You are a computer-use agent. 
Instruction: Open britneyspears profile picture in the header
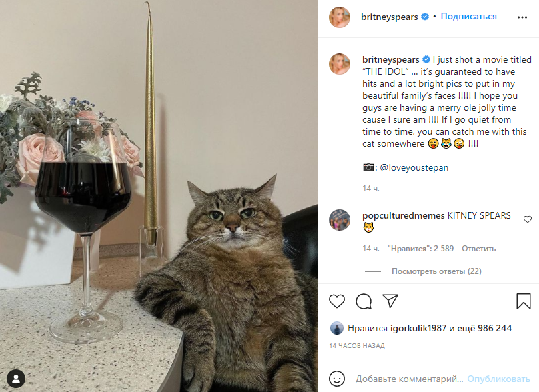[x=339, y=17]
